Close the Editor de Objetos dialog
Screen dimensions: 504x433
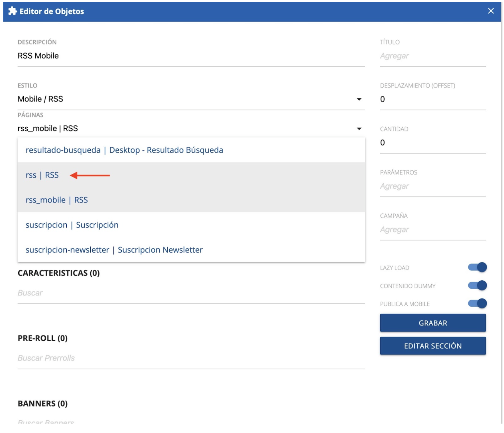pyautogui.click(x=491, y=11)
